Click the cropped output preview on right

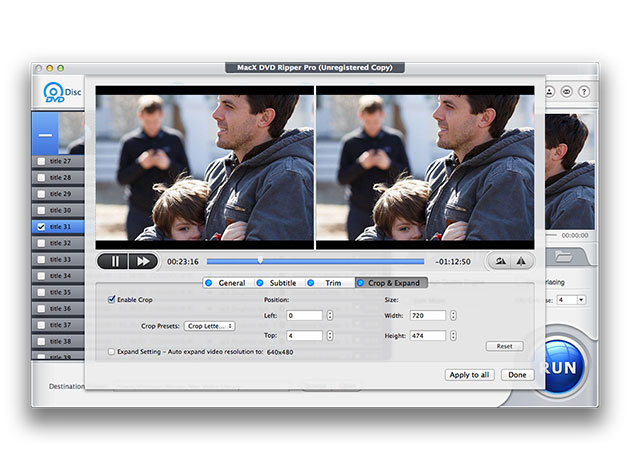(425, 168)
